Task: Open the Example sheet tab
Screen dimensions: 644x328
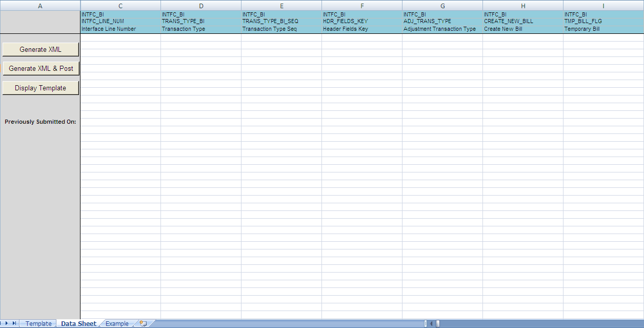Action: coord(117,323)
